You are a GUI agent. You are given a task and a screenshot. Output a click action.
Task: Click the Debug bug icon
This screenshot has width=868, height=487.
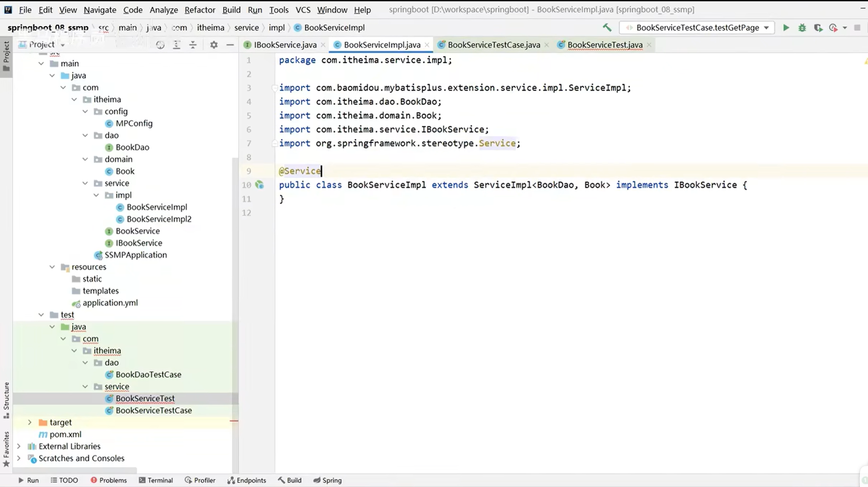tap(802, 28)
